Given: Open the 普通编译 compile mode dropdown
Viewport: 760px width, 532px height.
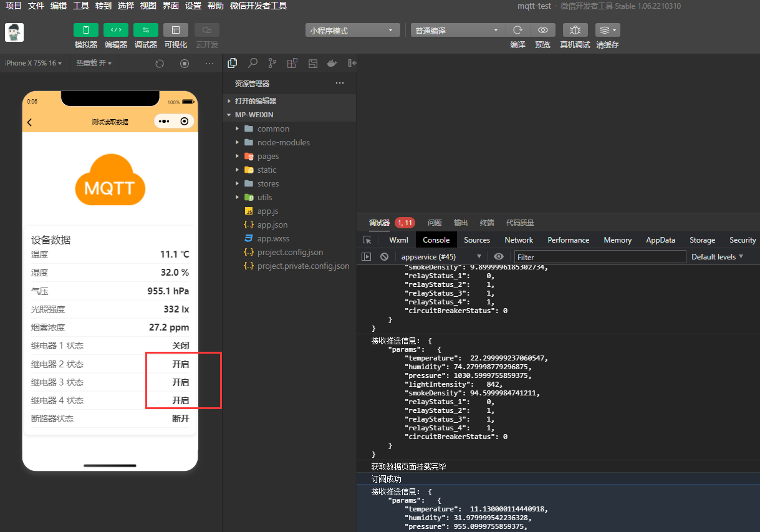Looking at the screenshot, I should (457, 29).
